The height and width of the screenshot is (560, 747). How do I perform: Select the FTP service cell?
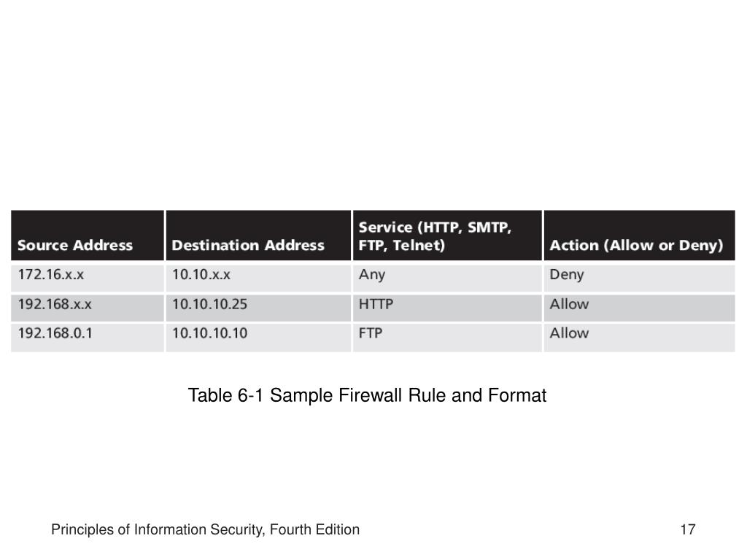(447, 337)
